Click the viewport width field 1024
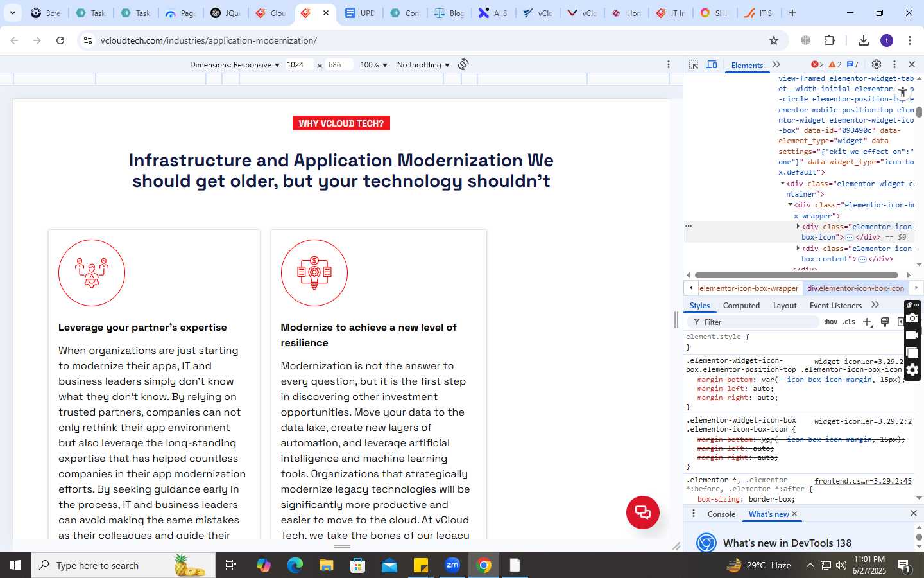 tap(300, 64)
